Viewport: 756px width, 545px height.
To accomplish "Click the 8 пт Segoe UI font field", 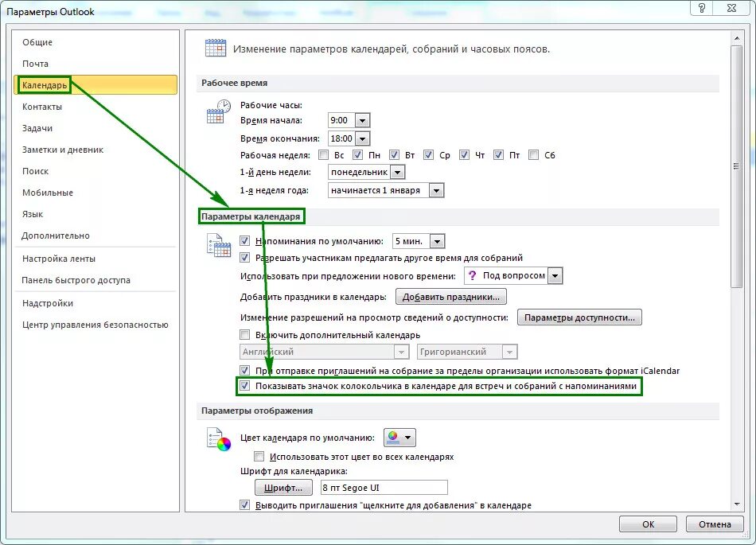I will point(384,488).
